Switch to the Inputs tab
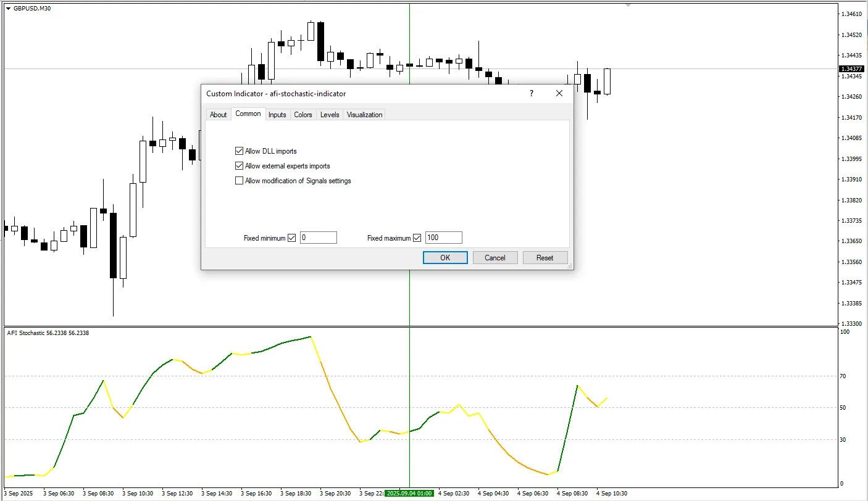868x501 pixels. click(277, 114)
